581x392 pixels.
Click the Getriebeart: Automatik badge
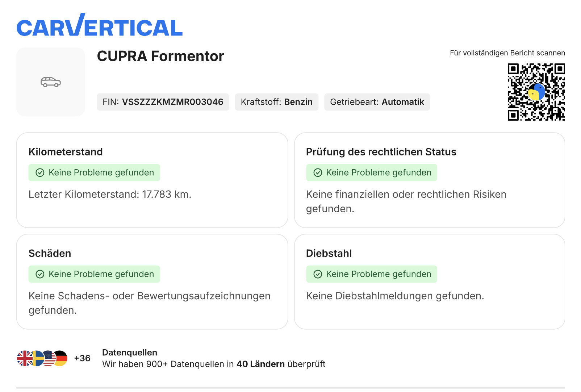(377, 102)
